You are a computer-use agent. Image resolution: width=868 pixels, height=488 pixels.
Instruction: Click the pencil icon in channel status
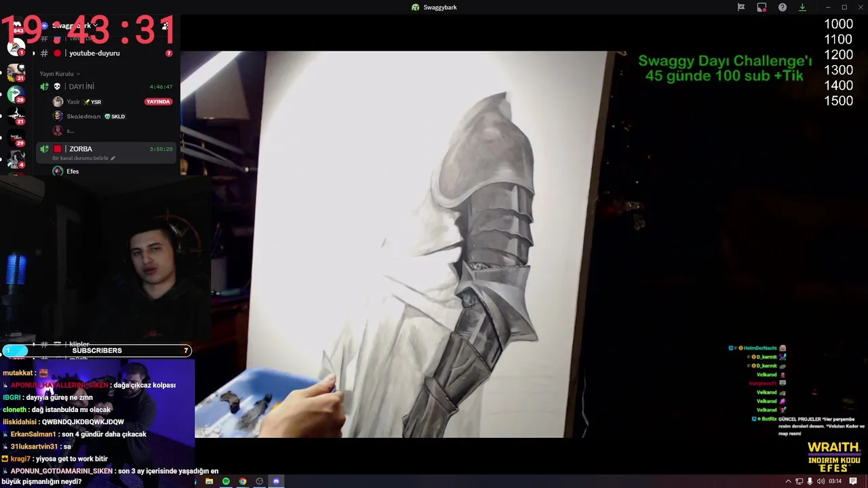coord(113,158)
